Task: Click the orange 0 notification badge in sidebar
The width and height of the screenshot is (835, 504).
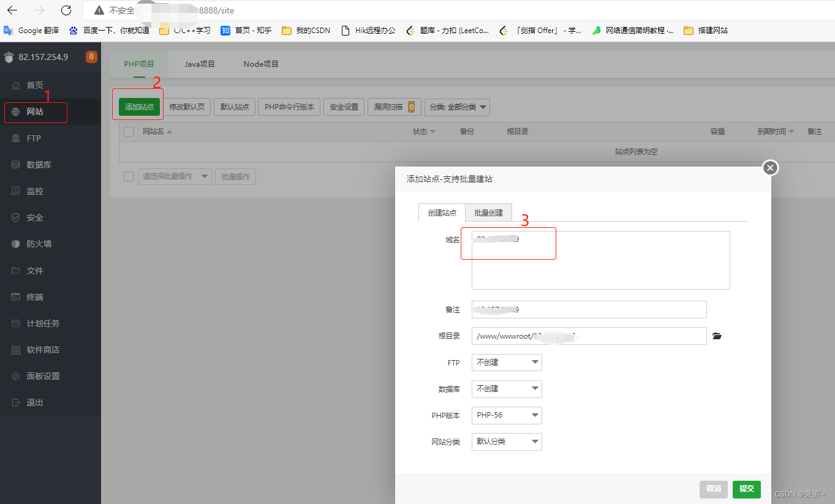Action: [91, 57]
